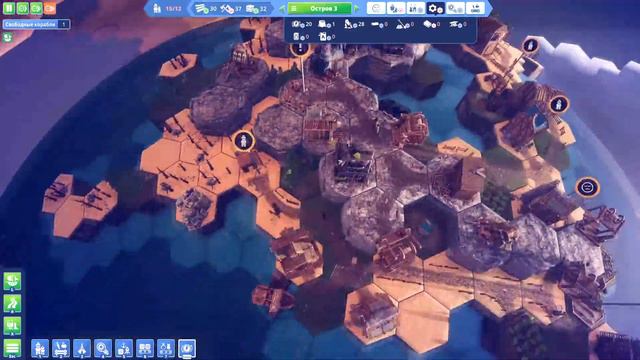640x360 pixels.
Task: Go to next island with right arrow
Action: [357, 8]
